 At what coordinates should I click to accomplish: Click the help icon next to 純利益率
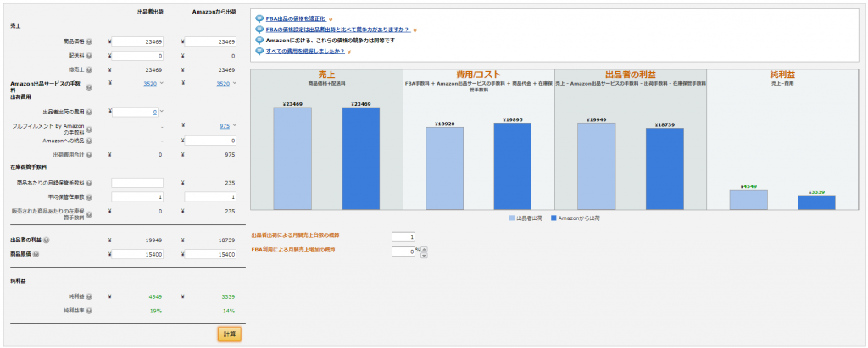89,311
